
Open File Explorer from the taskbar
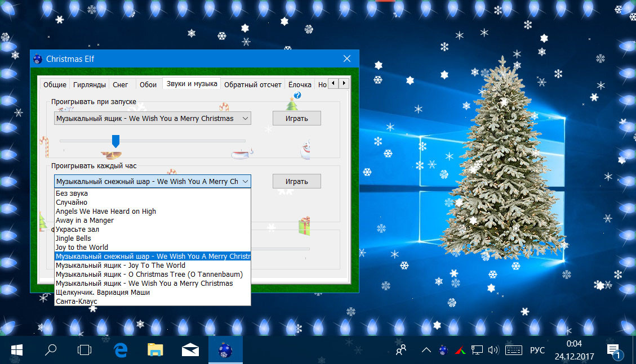point(155,350)
